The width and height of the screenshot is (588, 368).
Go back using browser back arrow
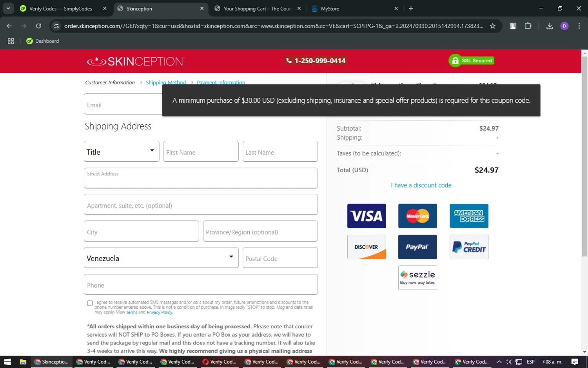coord(9,26)
